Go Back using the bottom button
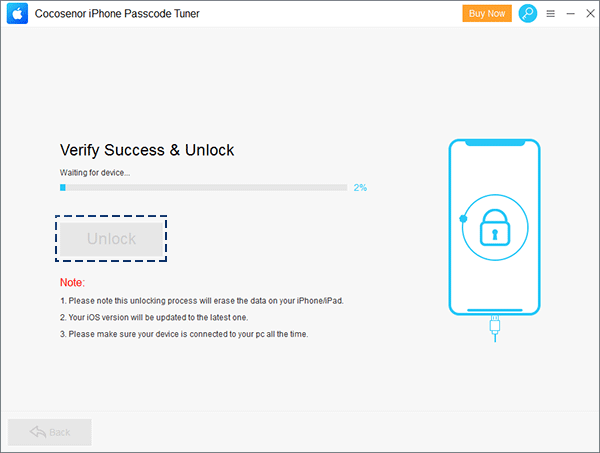 click(50, 432)
